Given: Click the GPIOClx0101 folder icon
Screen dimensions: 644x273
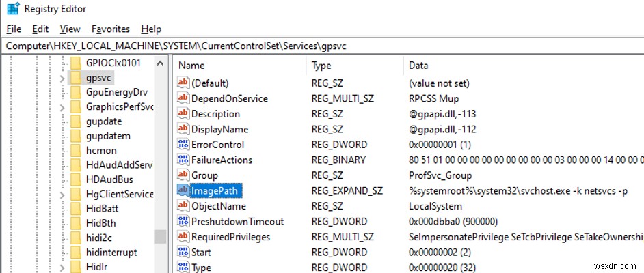Looking at the screenshot, I should (76, 63).
